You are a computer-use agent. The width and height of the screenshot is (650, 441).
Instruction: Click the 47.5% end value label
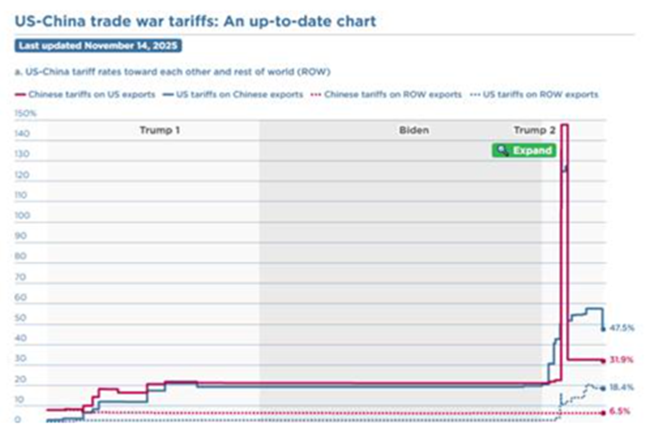[622, 328]
